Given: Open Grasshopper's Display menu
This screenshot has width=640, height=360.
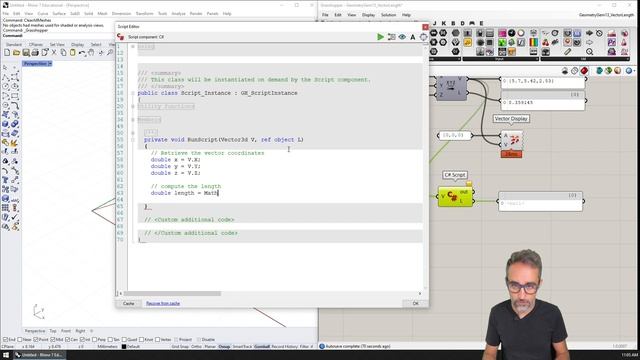Looking at the screenshot, I should click(x=368, y=15).
